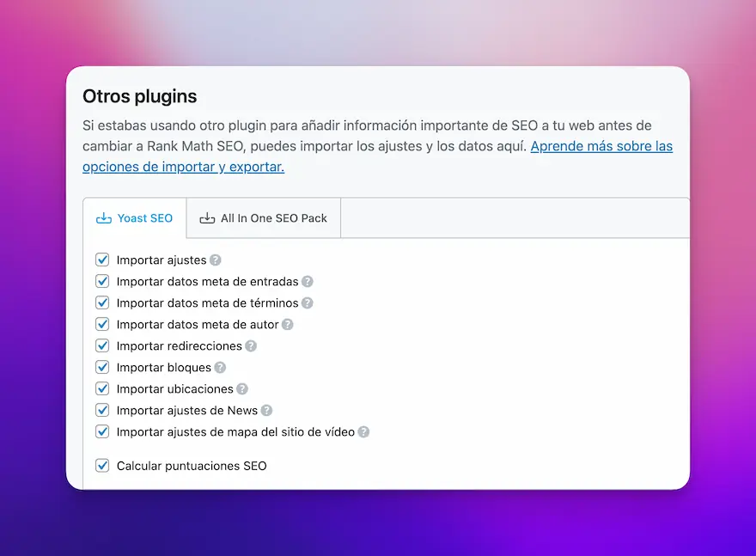Click the Importar datos meta de autor label
This screenshot has width=756, height=556.
tap(198, 324)
